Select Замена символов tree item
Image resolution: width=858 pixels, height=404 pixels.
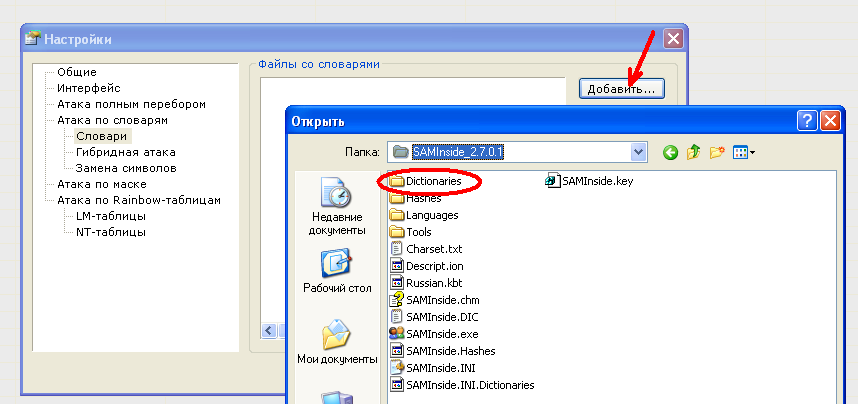click(126, 168)
